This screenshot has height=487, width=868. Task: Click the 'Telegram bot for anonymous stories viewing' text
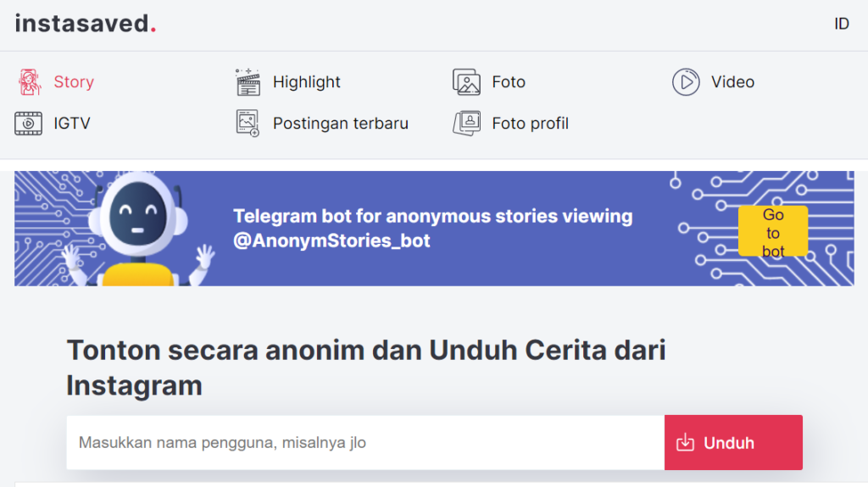[x=432, y=216]
